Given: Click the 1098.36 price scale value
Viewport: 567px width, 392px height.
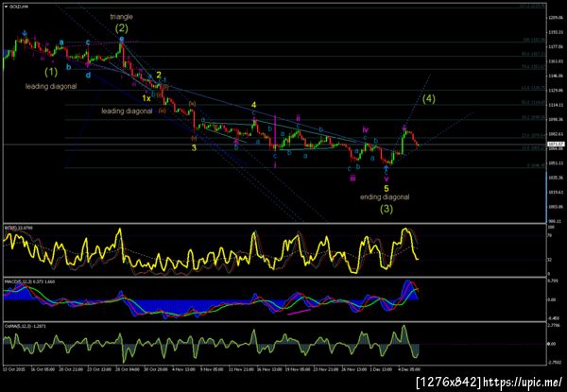Looking at the screenshot, I should point(555,119).
